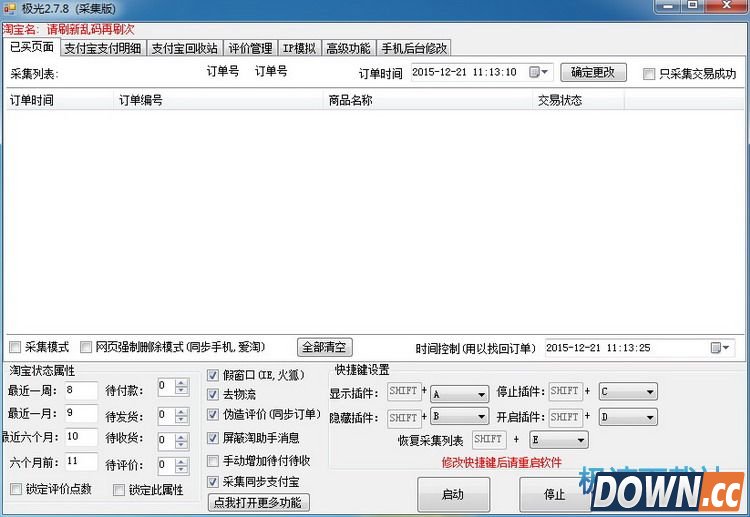
Task: Switch to 支付宝支付明细 tab
Action: pyautogui.click(x=103, y=48)
